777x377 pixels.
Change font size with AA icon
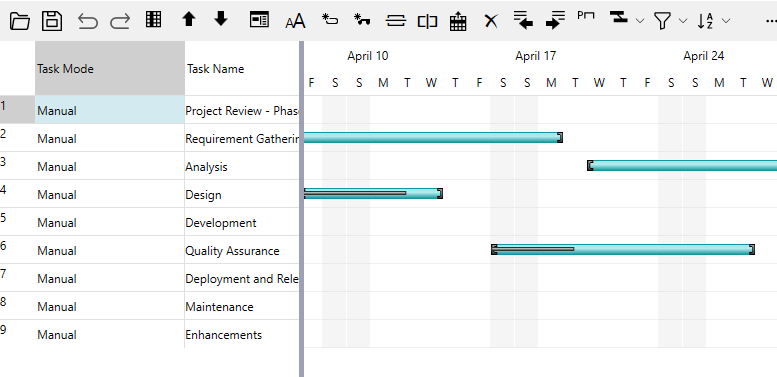coord(295,21)
